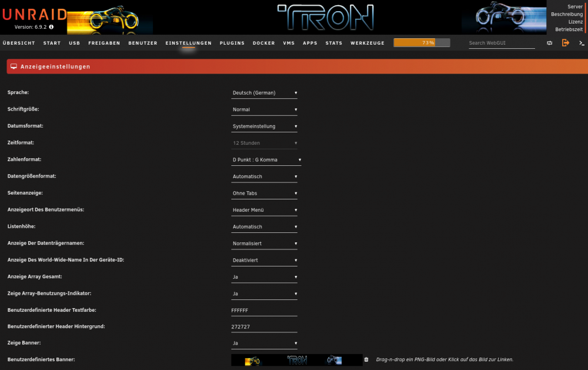Open the World-Wide-Name dropdown showing Deaktiviert
Viewport: 588px width, 370px height.
[265, 261]
